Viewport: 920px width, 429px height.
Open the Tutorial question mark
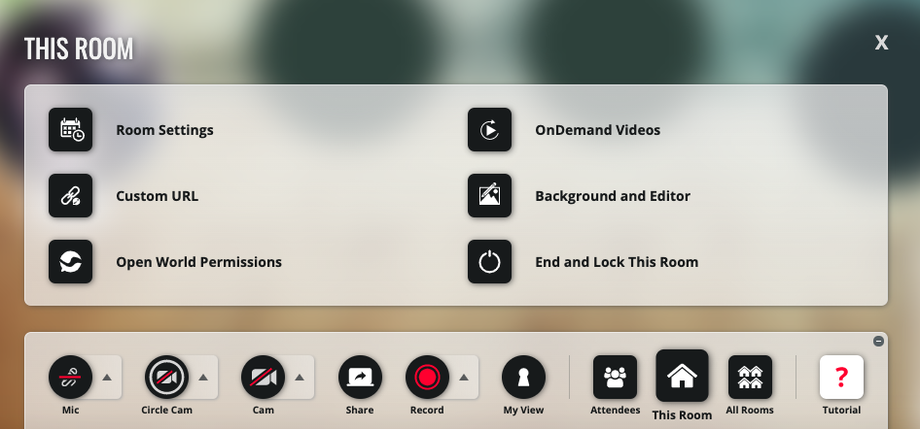[841, 377]
